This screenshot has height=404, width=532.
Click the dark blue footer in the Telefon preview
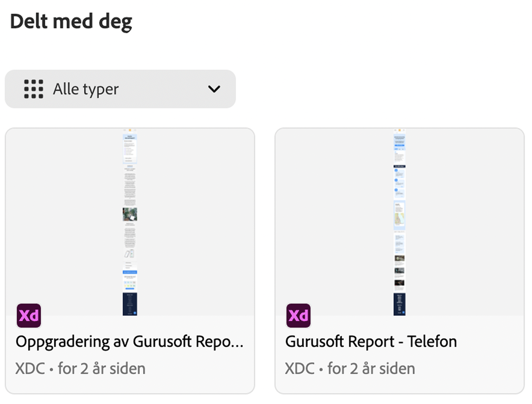tap(399, 304)
